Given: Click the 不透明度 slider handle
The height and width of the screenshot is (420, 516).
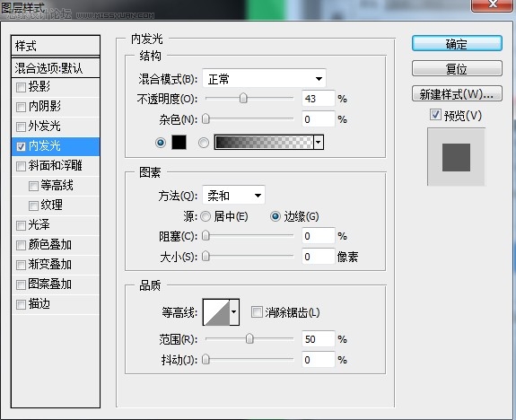Looking at the screenshot, I should 243,98.
